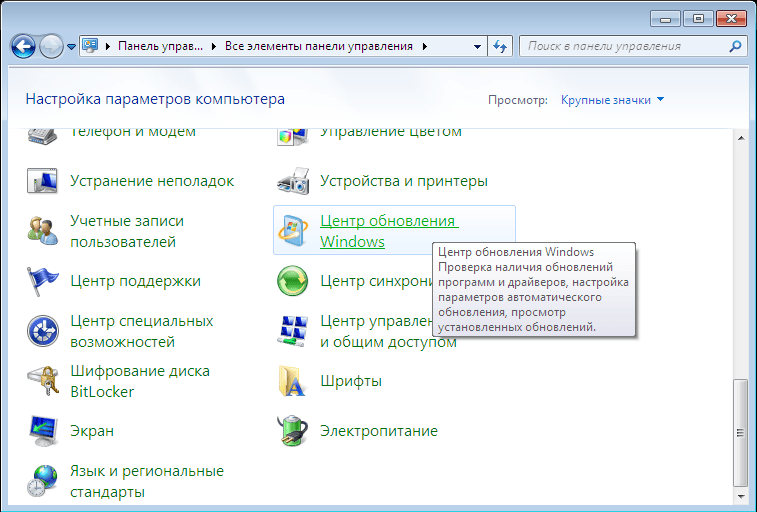Click the Windows Update icon
The image size is (757, 512).
click(x=293, y=231)
